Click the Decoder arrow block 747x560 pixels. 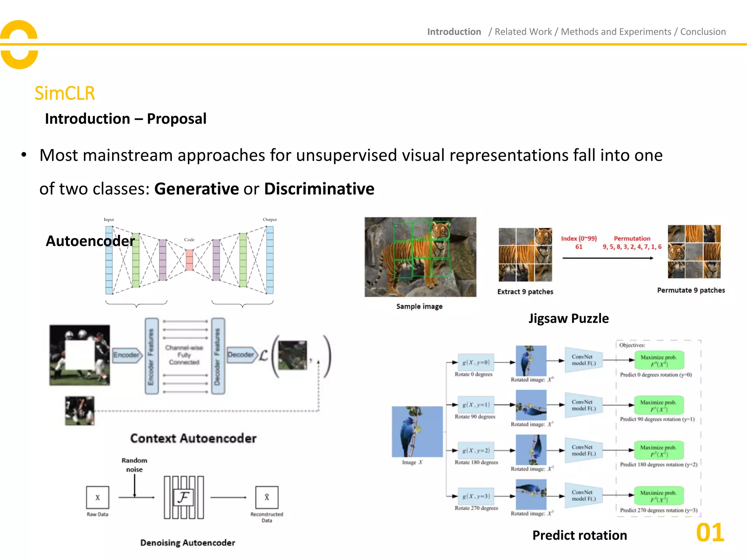point(241,354)
